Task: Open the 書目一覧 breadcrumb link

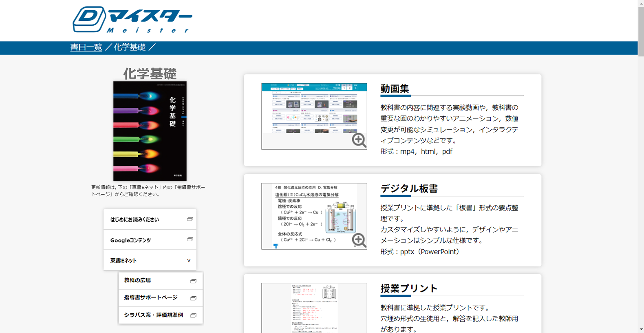Action: pyautogui.click(x=86, y=47)
